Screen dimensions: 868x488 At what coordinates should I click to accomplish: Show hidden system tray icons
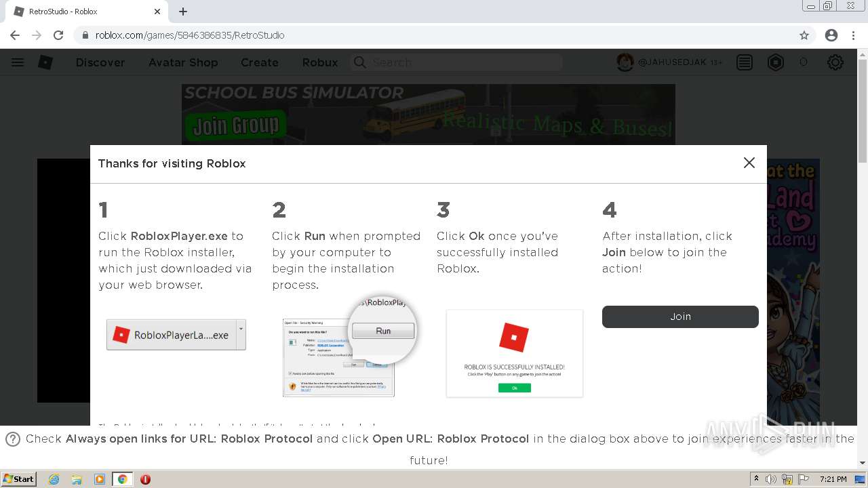pyautogui.click(x=756, y=479)
